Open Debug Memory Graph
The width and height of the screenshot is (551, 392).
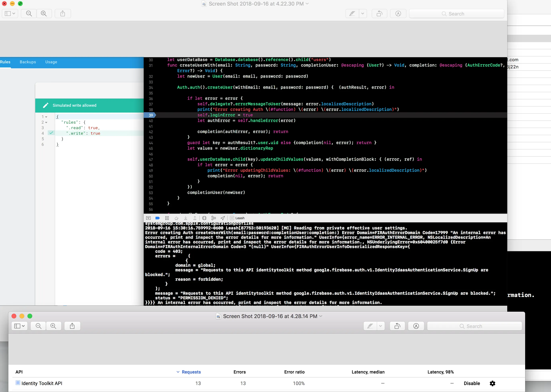pos(214,218)
